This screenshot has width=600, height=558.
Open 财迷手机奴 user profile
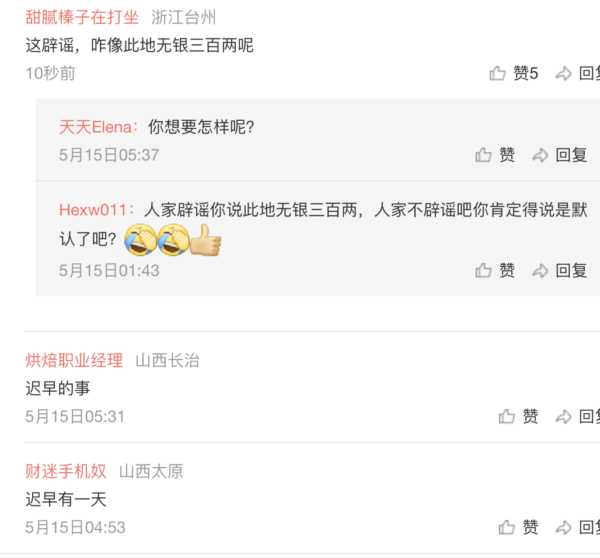tap(66, 472)
